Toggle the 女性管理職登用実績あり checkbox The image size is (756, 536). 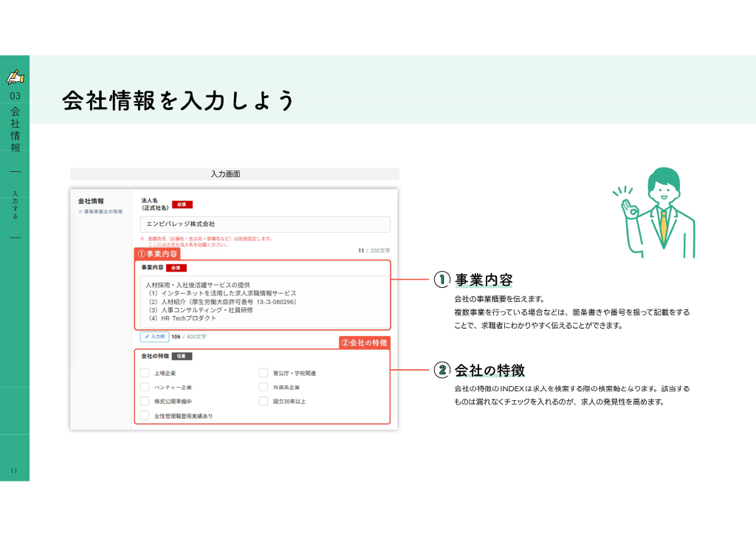(x=145, y=415)
